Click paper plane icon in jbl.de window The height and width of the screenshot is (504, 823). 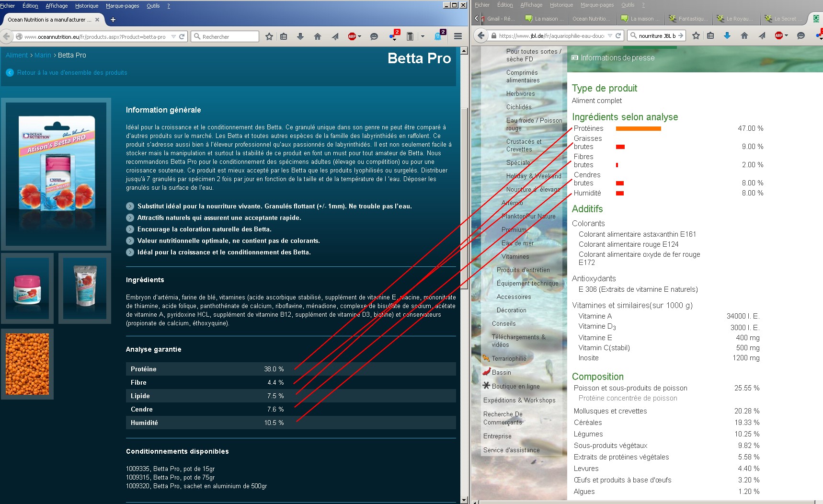[762, 35]
